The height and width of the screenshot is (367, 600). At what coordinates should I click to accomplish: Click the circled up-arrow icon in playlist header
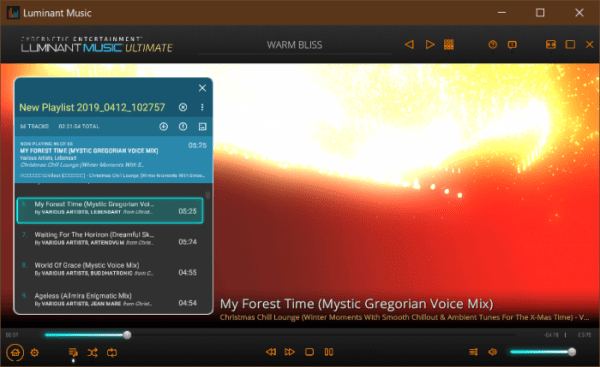(183, 126)
